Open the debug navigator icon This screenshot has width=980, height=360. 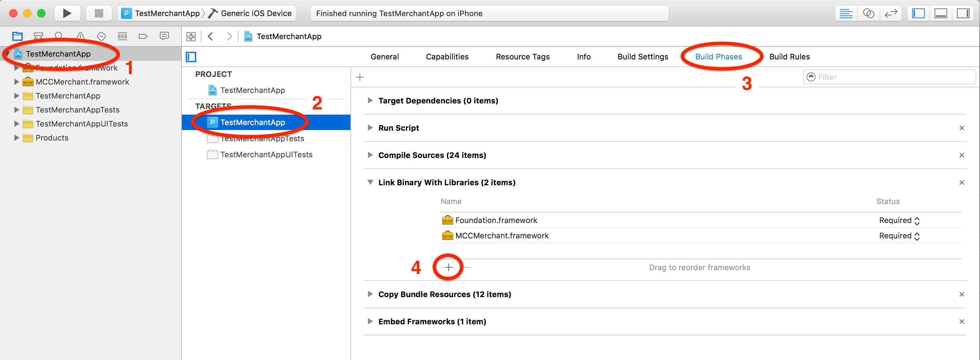(122, 36)
